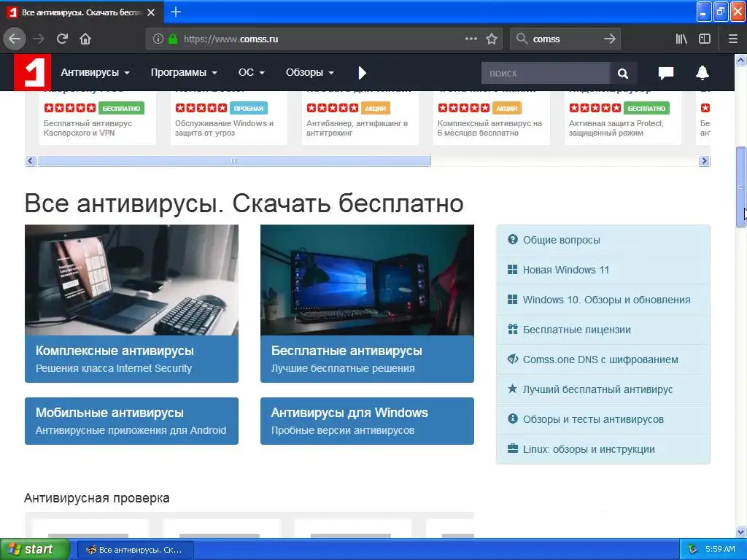Open 'Мобильные антивирусы' tile
747x560 pixels.
[x=131, y=421]
